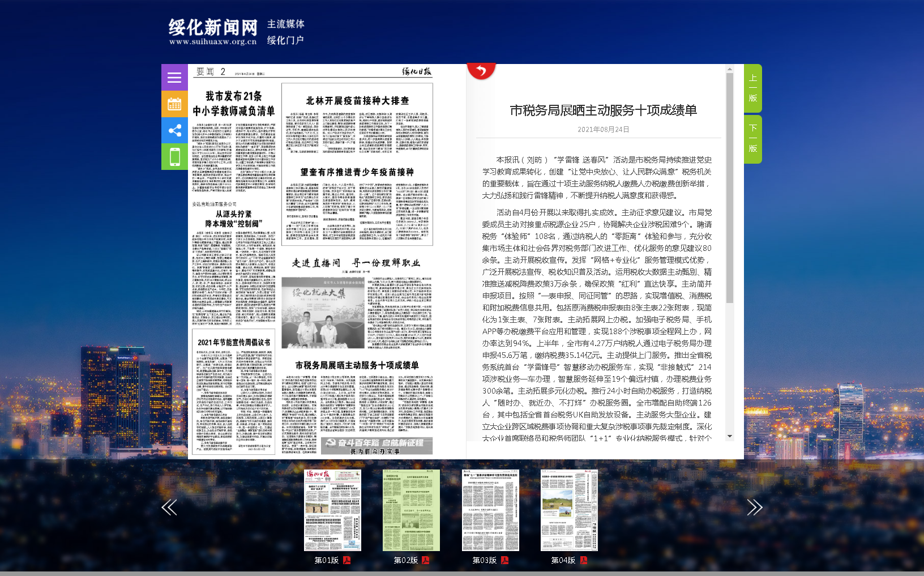Click the red back arrow icon
Image resolution: width=924 pixels, height=576 pixels.
(481, 71)
